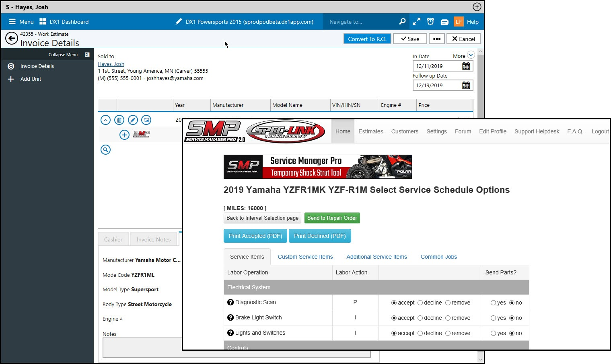The width and height of the screenshot is (611, 364).
Task: Click the Navigate to search field
Action: tap(360, 22)
